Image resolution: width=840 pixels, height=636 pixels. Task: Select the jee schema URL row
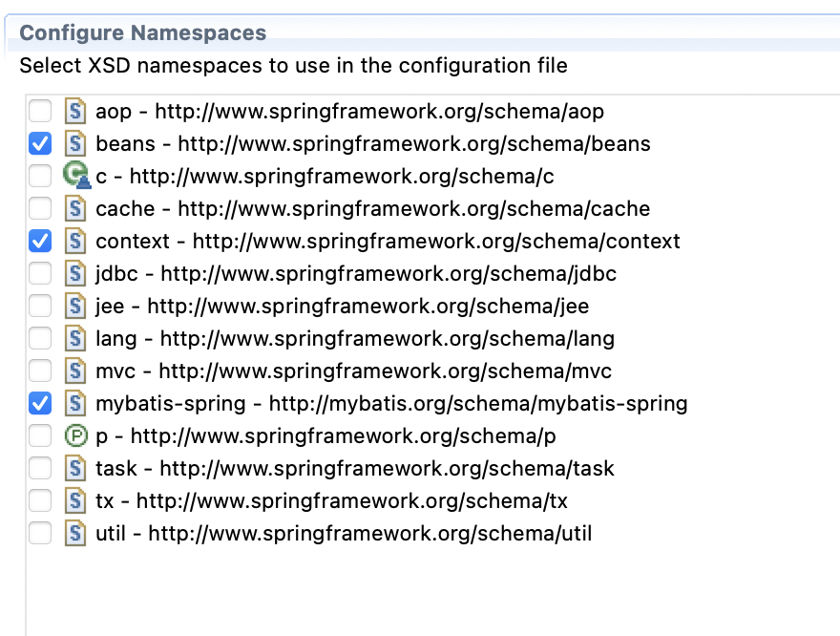tap(343, 306)
